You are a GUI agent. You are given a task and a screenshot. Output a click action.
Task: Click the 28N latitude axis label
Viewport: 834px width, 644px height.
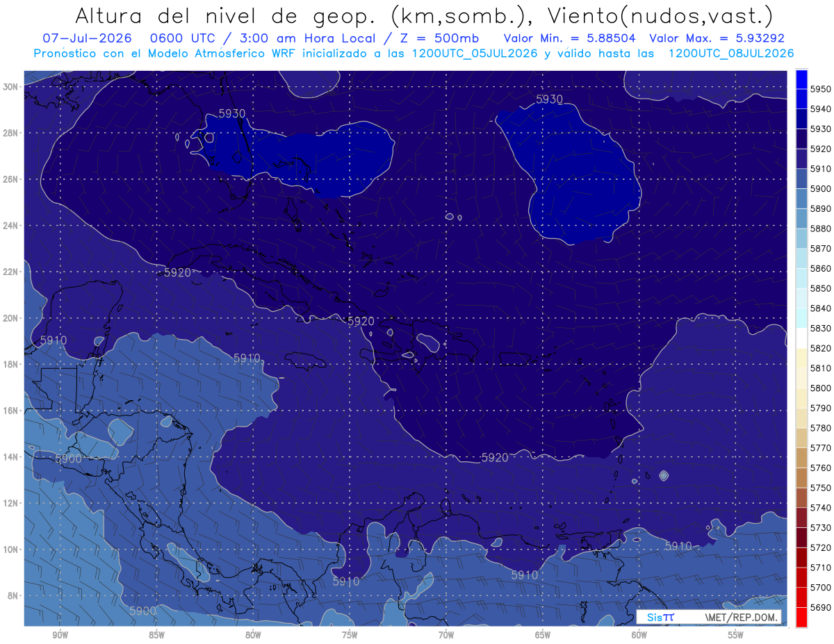click(x=10, y=133)
